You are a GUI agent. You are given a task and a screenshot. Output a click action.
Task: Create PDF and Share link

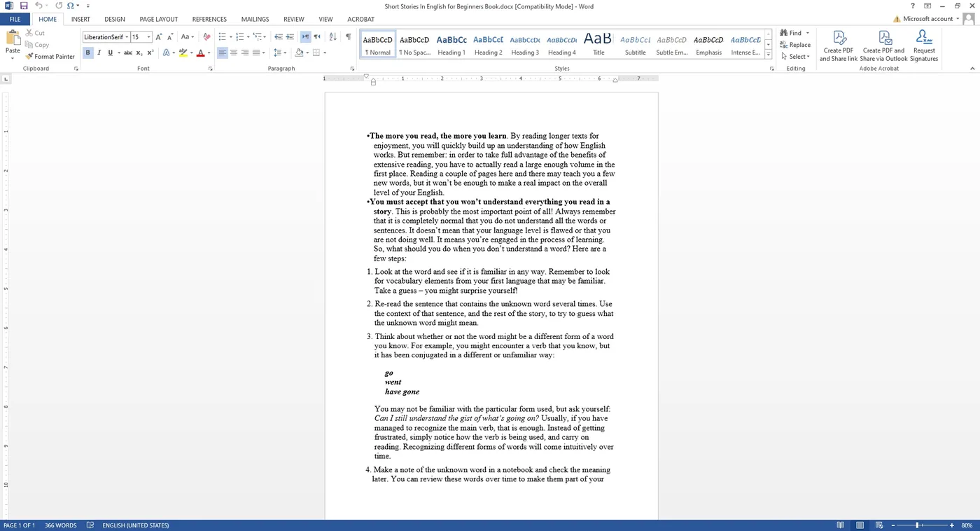pyautogui.click(x=839, y=46)
